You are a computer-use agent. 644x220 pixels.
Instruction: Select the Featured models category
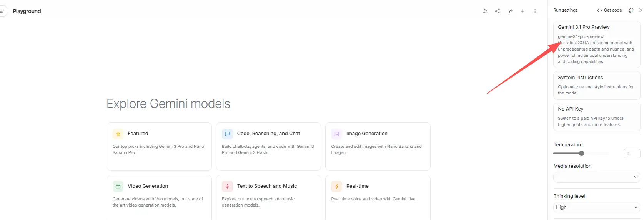click(159, 147)
